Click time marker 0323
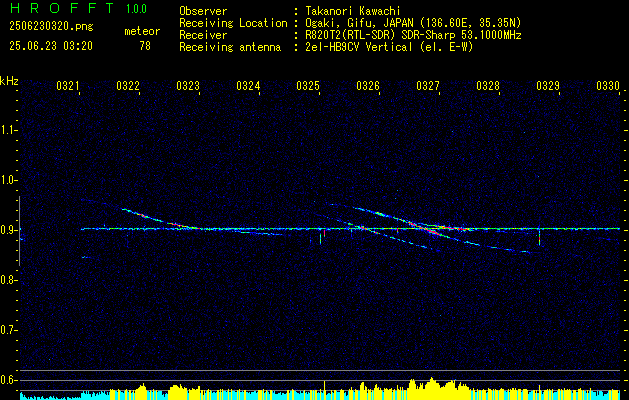The image size is (629, 400). (188, 85)
